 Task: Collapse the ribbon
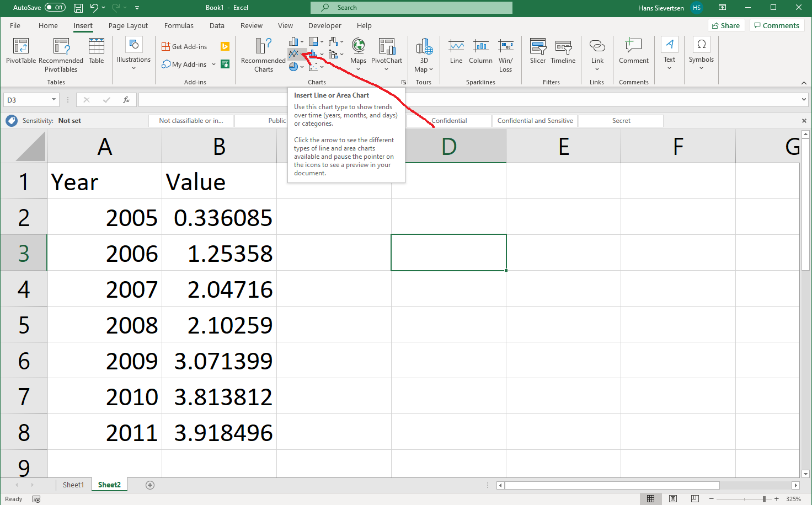tap(804, 83)
